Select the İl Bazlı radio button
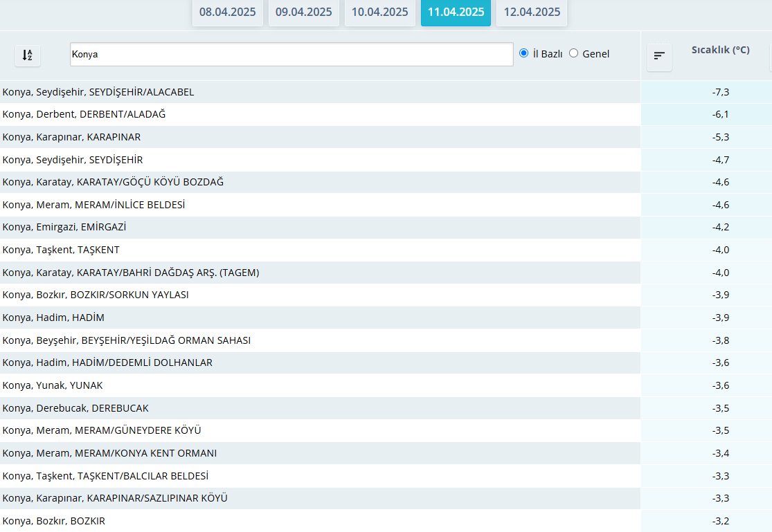 pos(524,53)
